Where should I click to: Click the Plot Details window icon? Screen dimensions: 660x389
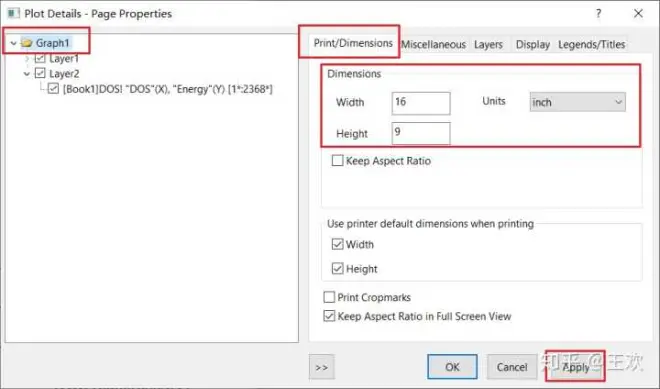point(13,13)
